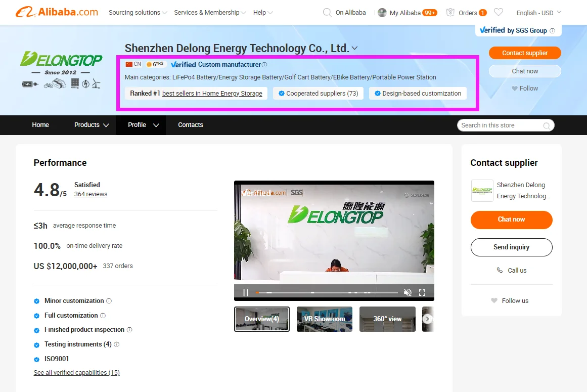Image resolution: width=587 pixels, height=392 pixels.
Task: Click info icon beside Testing instruments (4)
Action: click(116, 344)
